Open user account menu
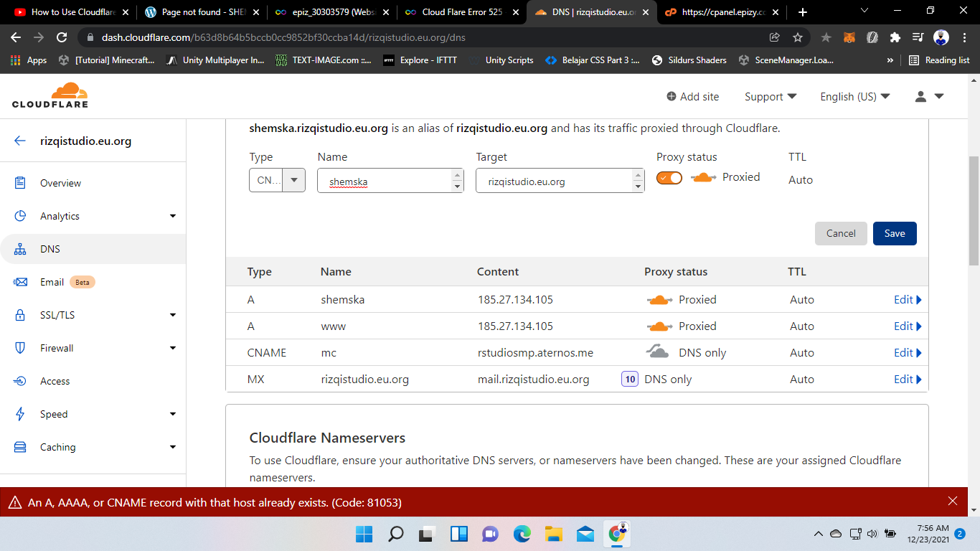 929,96
